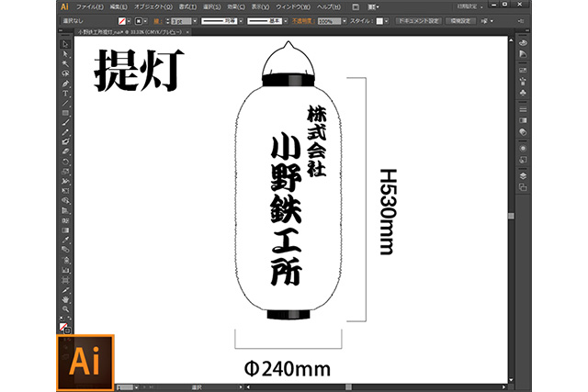Select the Blob Brush tool

65,142
